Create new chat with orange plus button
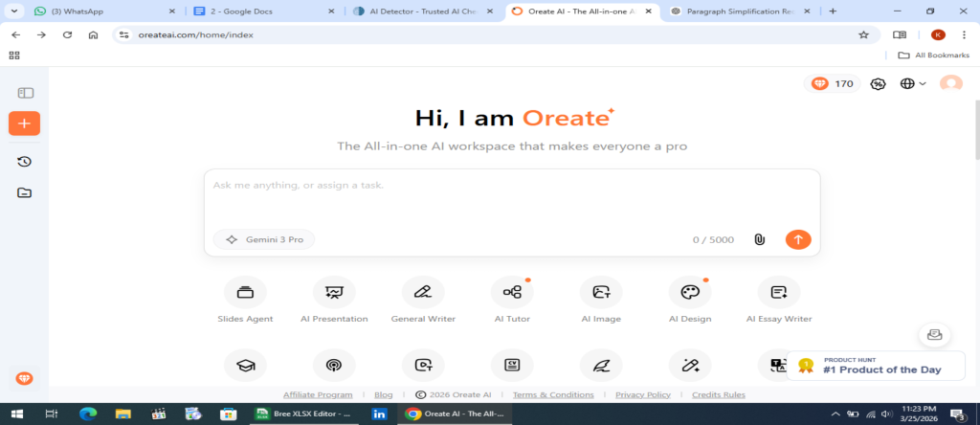Image resolution: width=980 pixels, height=425 pixels. click(x=24, y=123)
